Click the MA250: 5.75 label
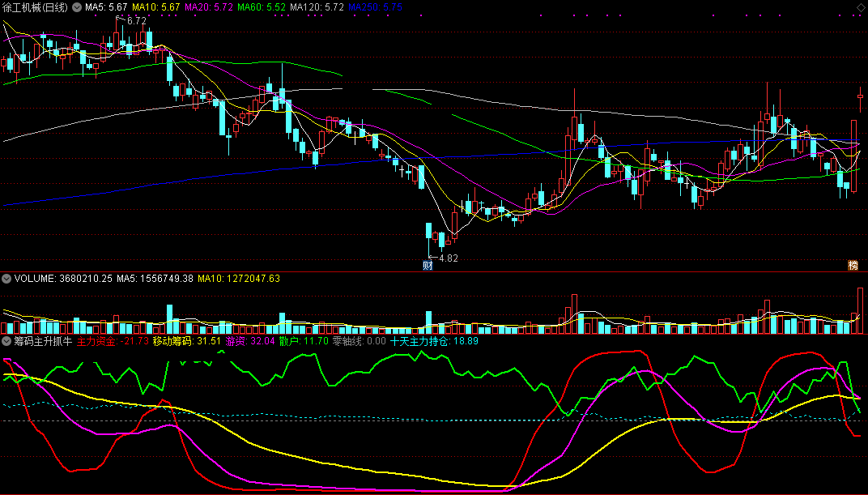 (375, 7)
